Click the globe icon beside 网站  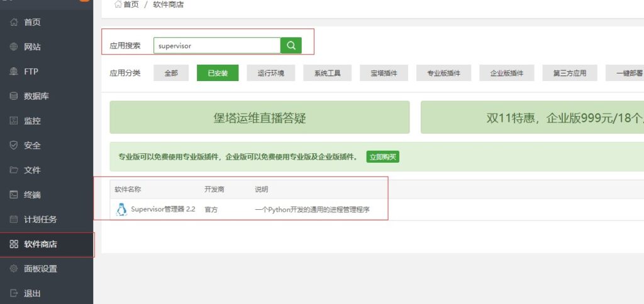coord(14,46)
